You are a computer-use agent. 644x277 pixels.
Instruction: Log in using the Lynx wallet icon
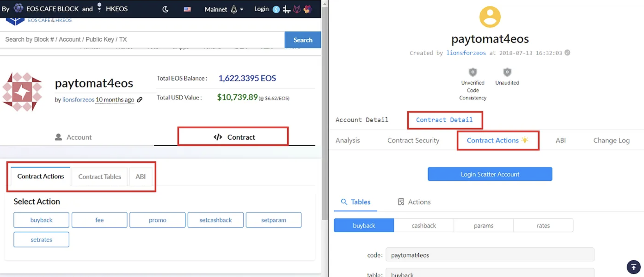coord(297,9)
